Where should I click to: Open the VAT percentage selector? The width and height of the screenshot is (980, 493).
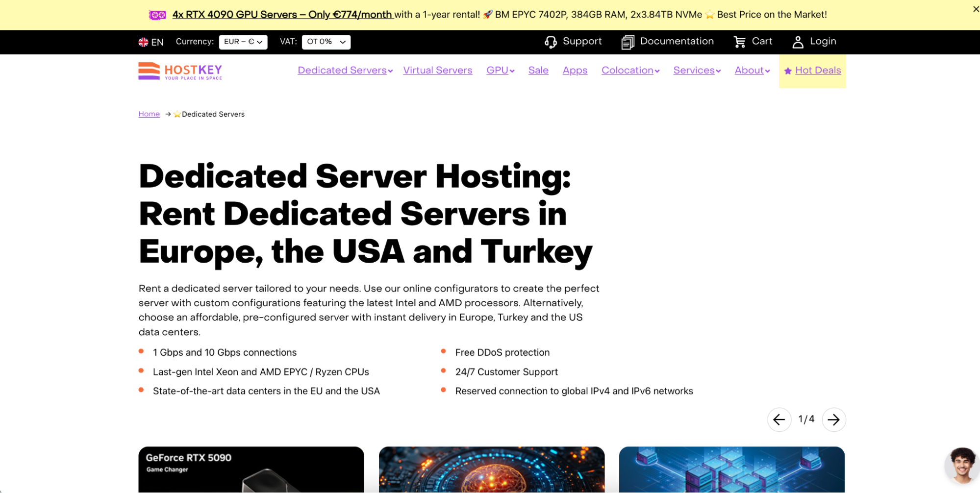(326, 42)
